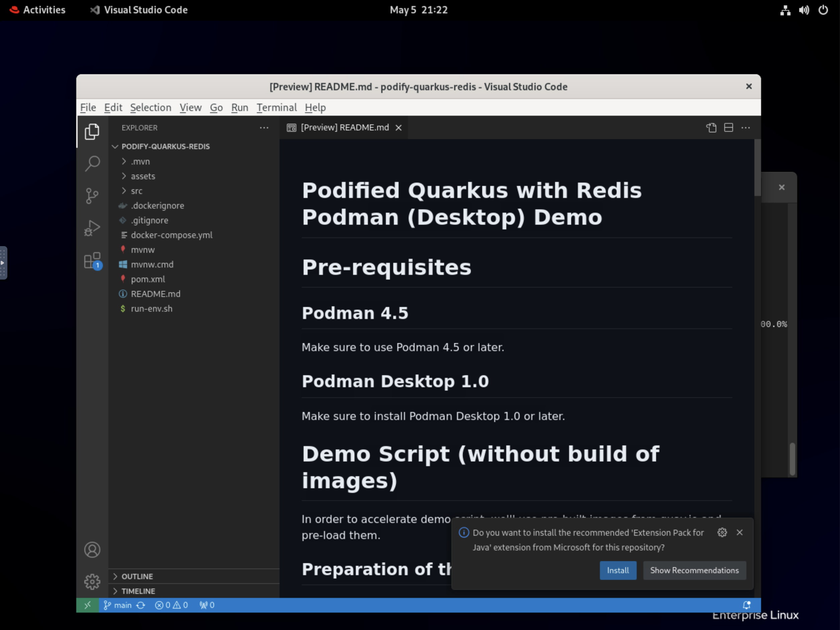
Task: Click the background window's scrollbar thumb
Action: pos(792,459)
